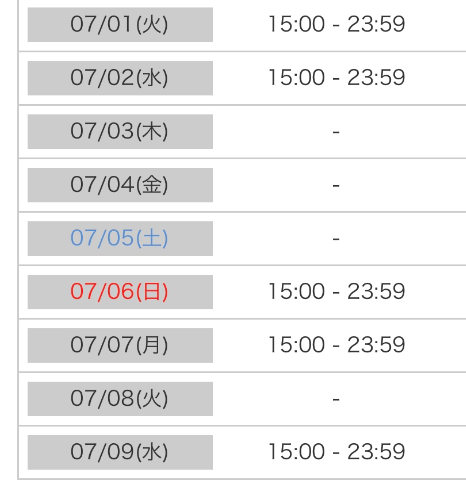Select the red 07/06(日) Sunday cell
The height and width of the screenshot is (480, 466).
tap(120, 292)
